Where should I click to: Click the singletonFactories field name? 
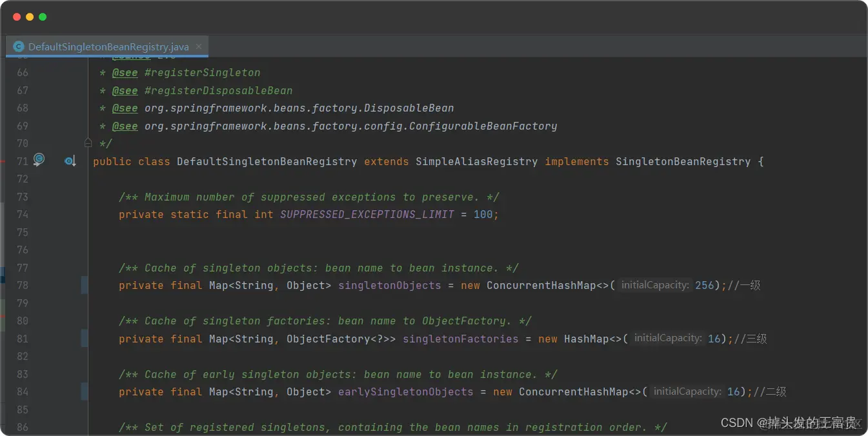(x=460, y=339)
